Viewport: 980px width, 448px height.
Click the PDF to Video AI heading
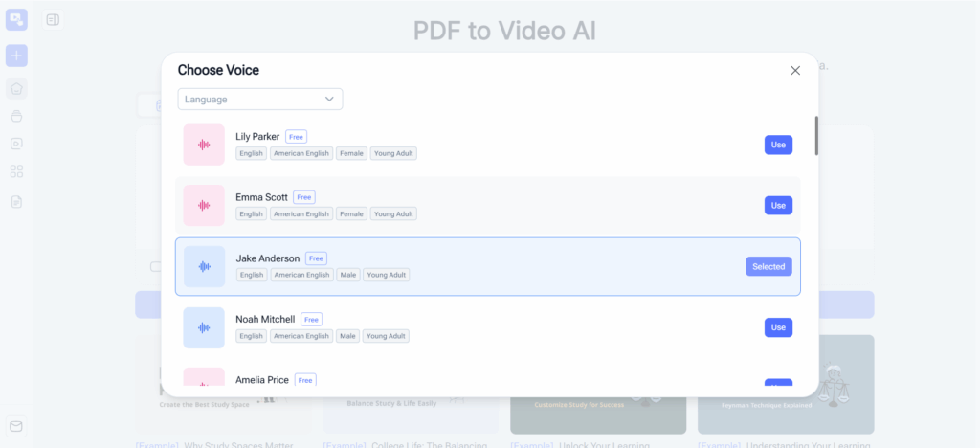(504, 31)
